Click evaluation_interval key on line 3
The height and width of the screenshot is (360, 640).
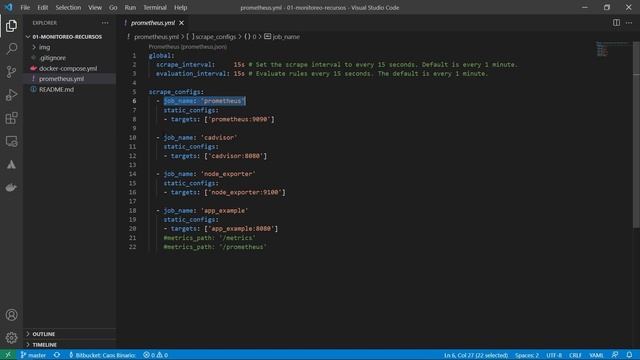click(x=191, y=74)
